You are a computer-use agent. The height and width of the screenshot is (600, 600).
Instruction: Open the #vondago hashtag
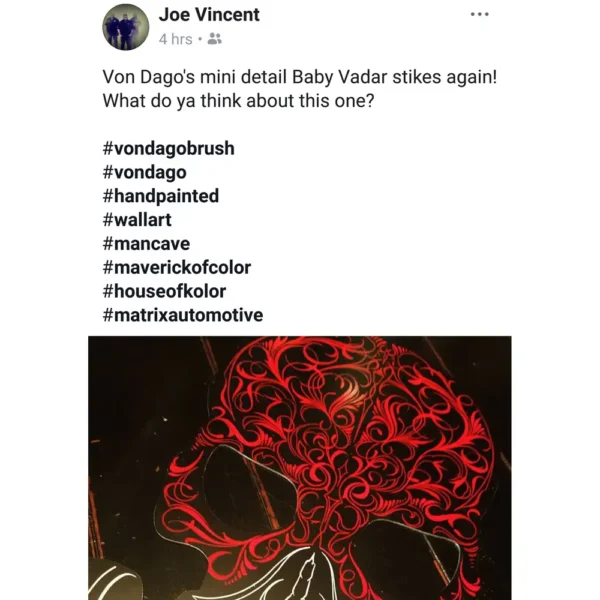[x=144, y=172]
